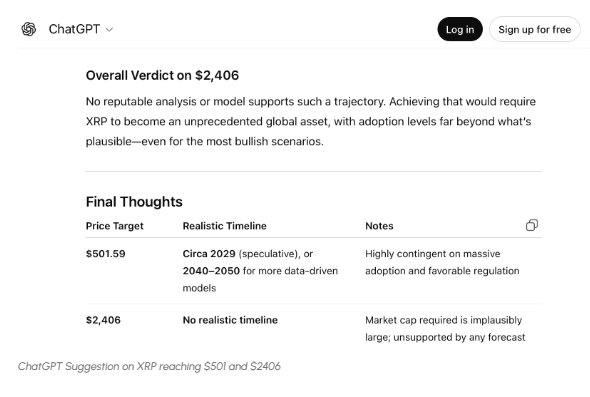The image size is (590, 397).
Task: Click the massive adoption notes cell
Action: pyautogui.click(x=442, y=262)
